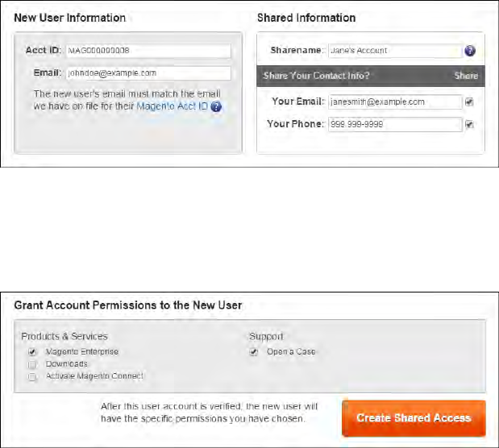Toggle the share checkbox for Your Email
The height and width of the screenshot is (448, 499).
tap(469, 102)
